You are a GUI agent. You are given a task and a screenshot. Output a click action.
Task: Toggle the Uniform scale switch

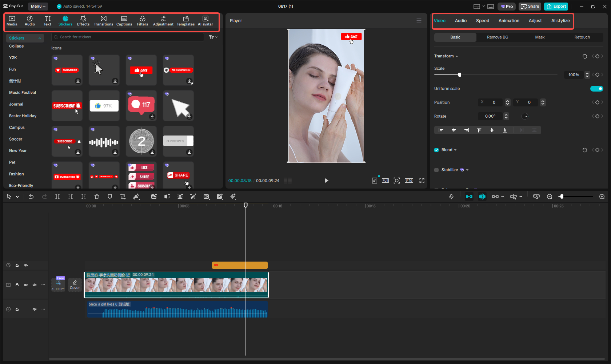[x=596, y=89]
